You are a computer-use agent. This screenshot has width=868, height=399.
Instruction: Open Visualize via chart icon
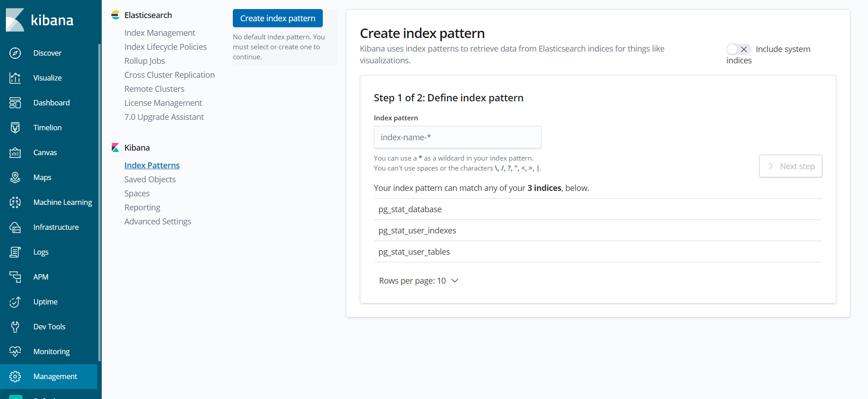[x=15, y=78]
